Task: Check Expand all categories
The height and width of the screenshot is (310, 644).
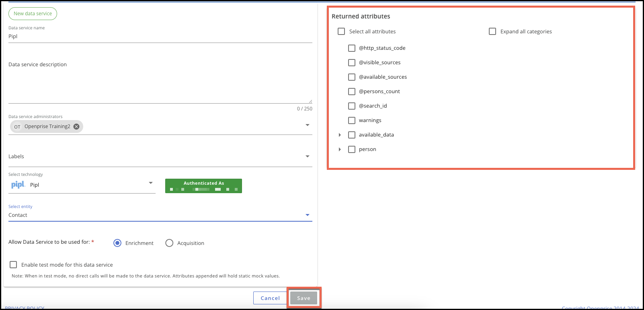Action: coord(492,31)
